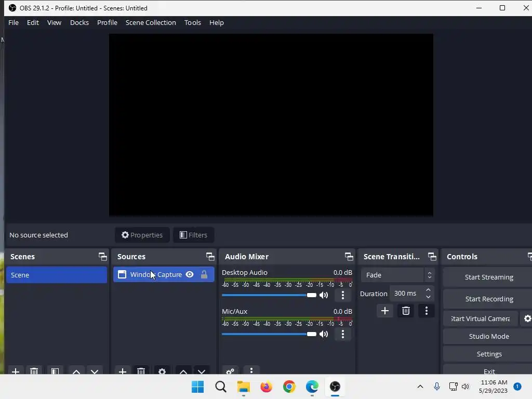Open File Explorer from the taskbar
This screenshot has width=532, height=399.
[243, 387]
